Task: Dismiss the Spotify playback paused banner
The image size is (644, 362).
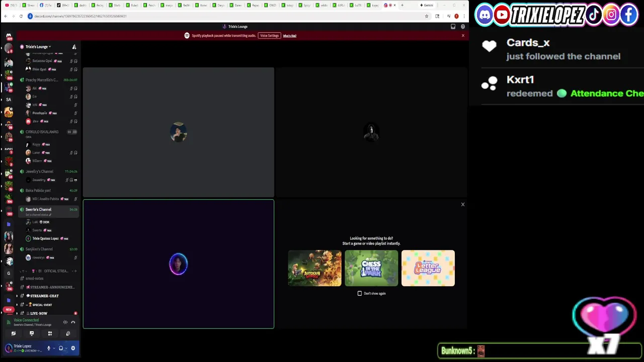Action: pos(463,36)
